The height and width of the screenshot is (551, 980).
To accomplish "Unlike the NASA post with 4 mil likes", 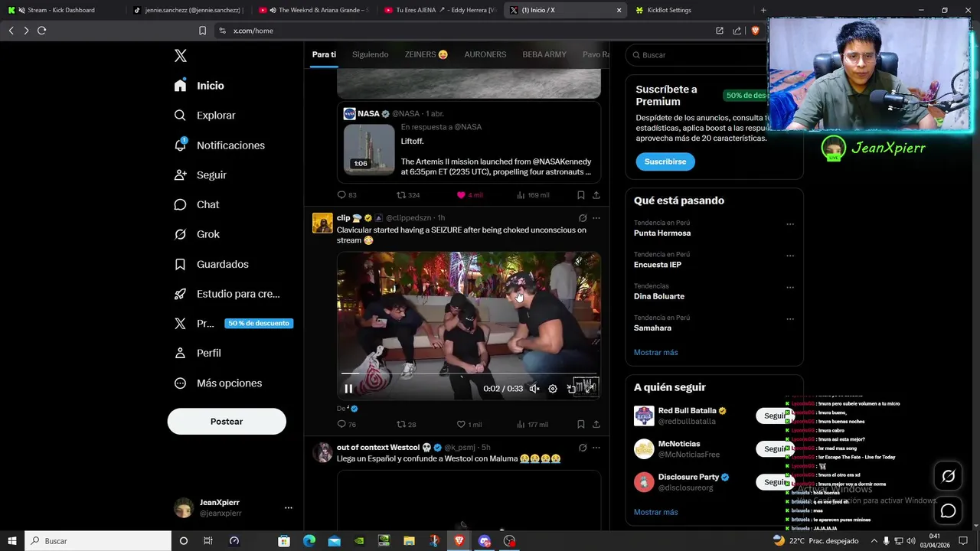I will coord(469,195).
